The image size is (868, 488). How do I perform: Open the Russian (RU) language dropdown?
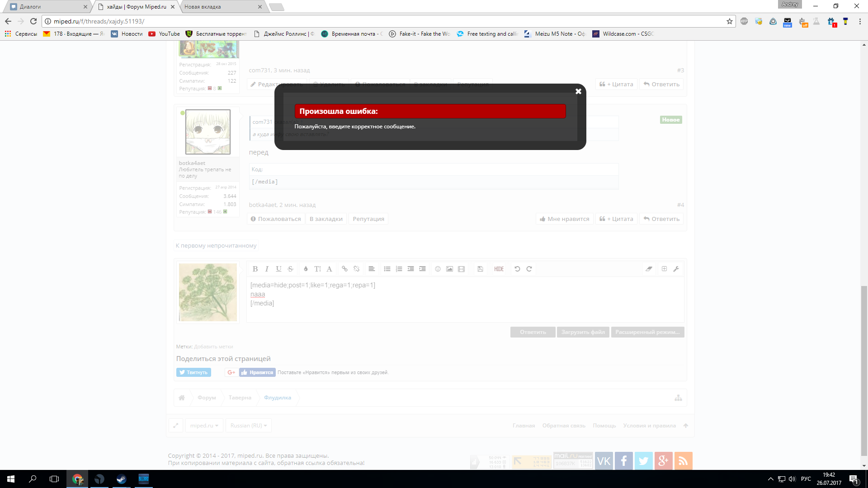(x=249, y=426)
